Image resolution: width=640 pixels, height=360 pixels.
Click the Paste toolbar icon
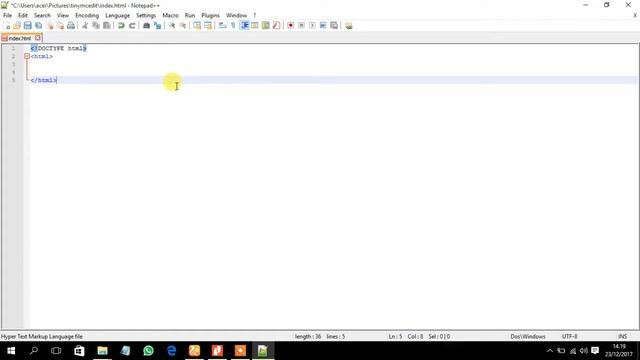[x=107, y=26]
